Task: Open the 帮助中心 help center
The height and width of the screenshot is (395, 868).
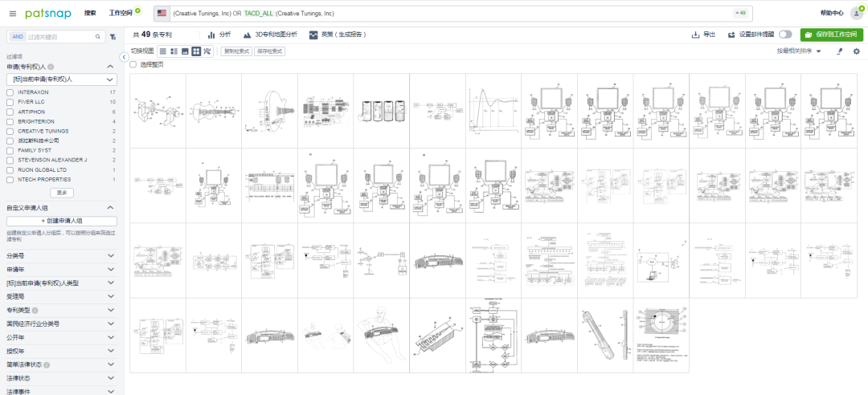Action: [x=832, y=14]
